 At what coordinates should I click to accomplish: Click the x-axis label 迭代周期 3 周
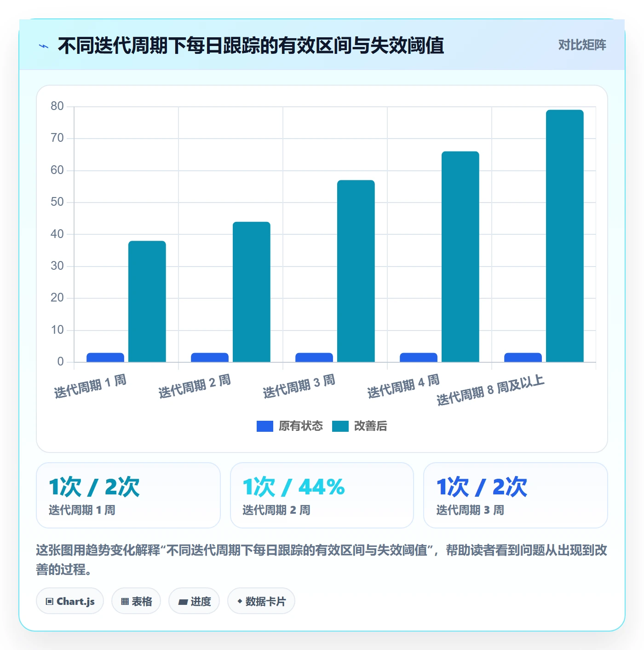click(x=299, y=386)
